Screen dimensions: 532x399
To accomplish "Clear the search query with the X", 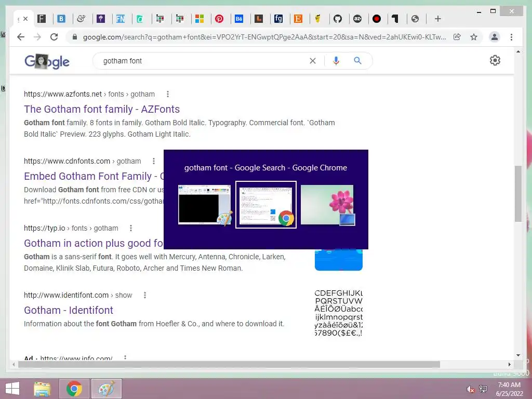I will [313, 61].
